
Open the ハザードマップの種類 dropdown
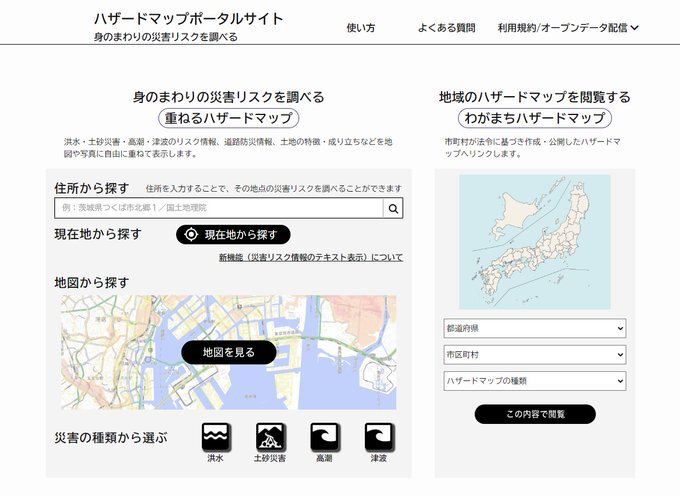[x=534, y=381]
